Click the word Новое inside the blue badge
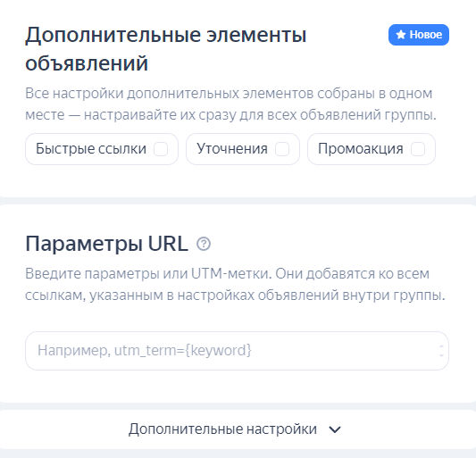Image resolution: width=476 pixels, height=458 pixels. (x=426, y=35)
